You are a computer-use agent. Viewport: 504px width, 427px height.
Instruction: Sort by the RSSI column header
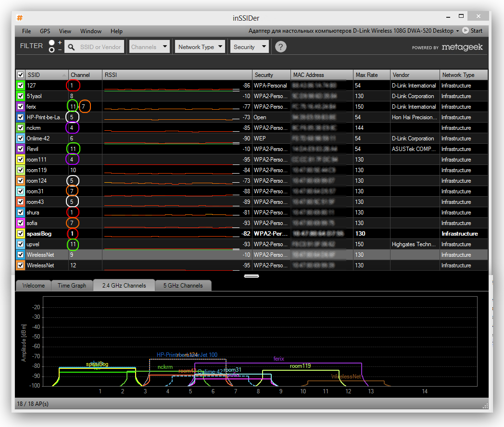coord(177,75)
